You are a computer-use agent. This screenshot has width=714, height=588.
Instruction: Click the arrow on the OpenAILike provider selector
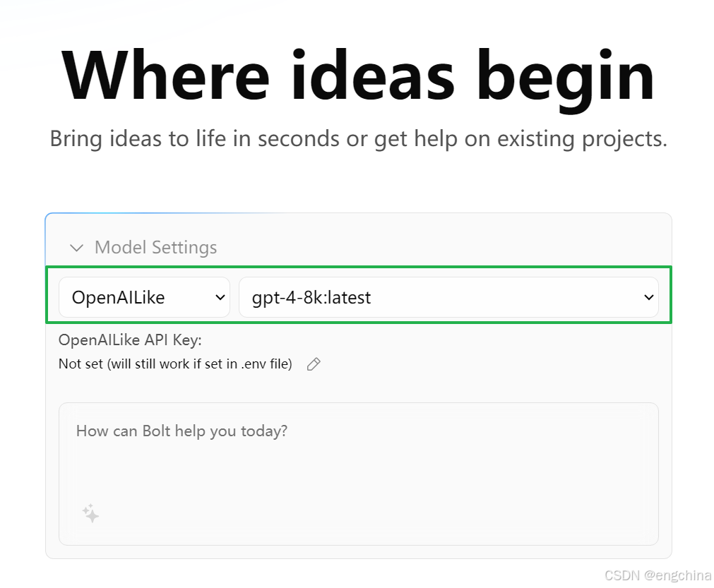pyautogui.click(x=220, y=298)
